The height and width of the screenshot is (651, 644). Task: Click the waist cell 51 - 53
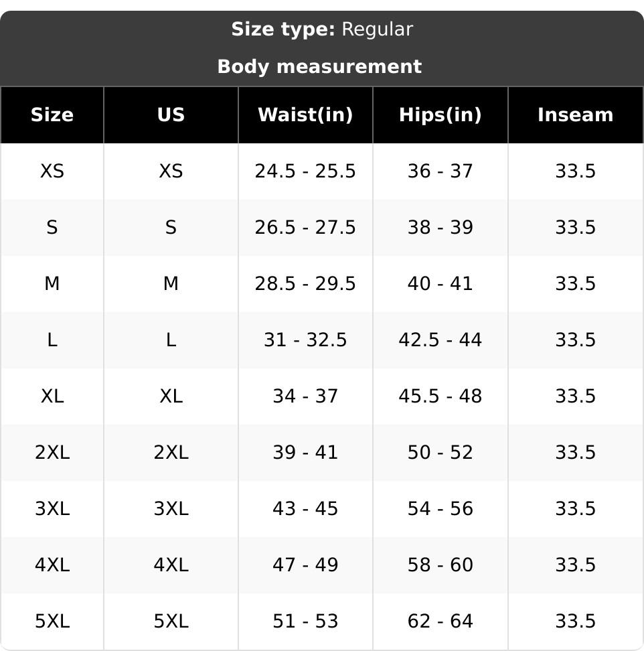tap(305, 622)
